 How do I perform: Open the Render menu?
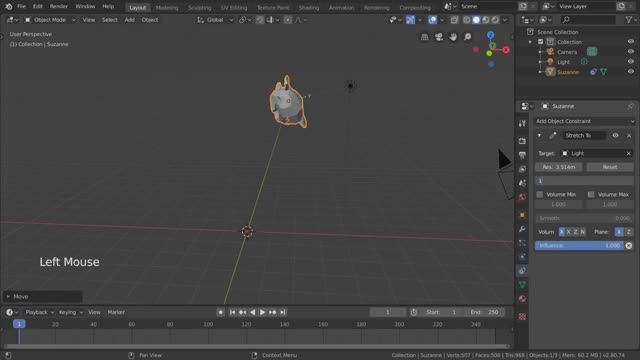[59, 7]
